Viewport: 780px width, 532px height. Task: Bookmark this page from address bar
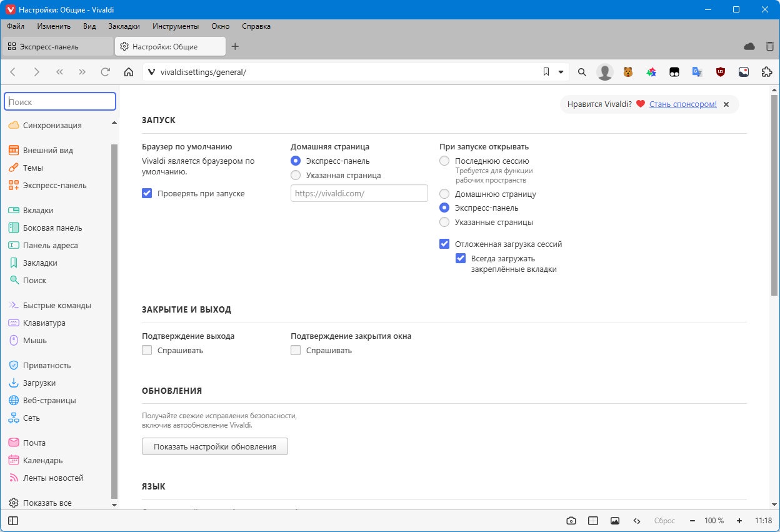click(546, 72)
